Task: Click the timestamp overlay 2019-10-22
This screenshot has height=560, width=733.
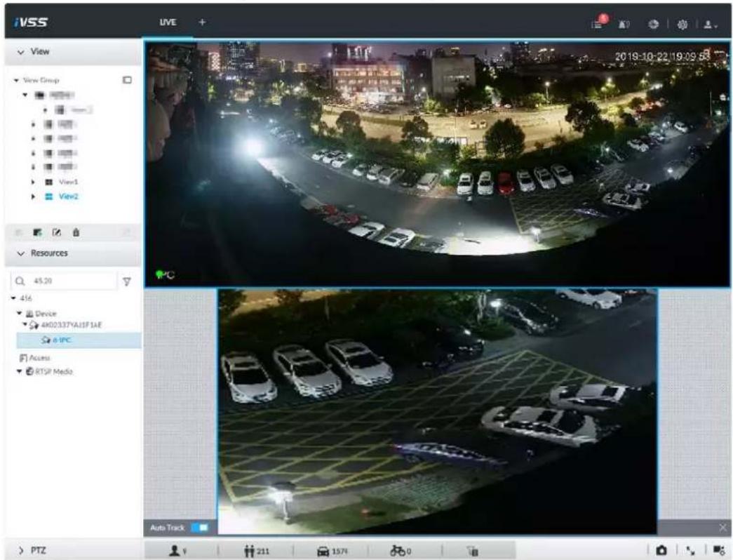Action: [x=662, y=56]
